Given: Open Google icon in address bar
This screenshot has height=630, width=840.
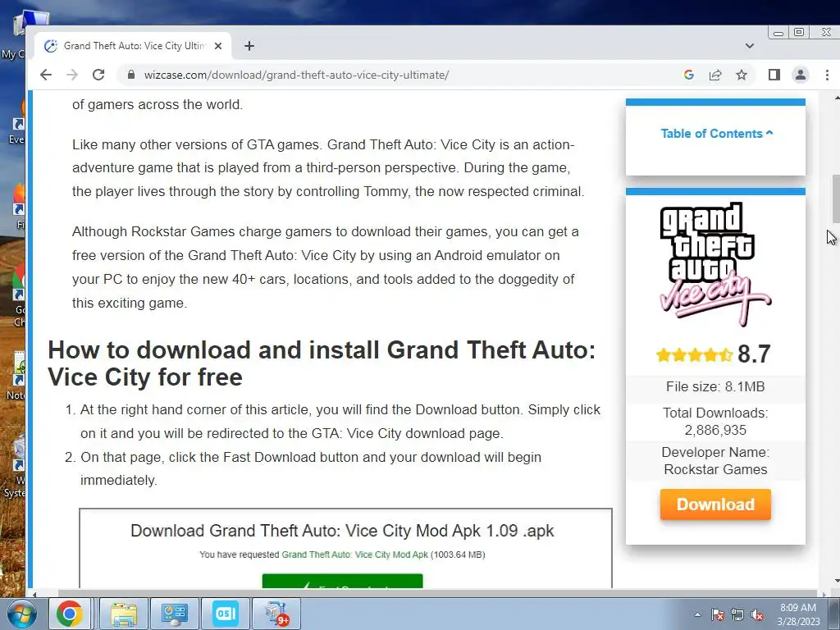Looking at the screenshot, I should click(689, 75).
